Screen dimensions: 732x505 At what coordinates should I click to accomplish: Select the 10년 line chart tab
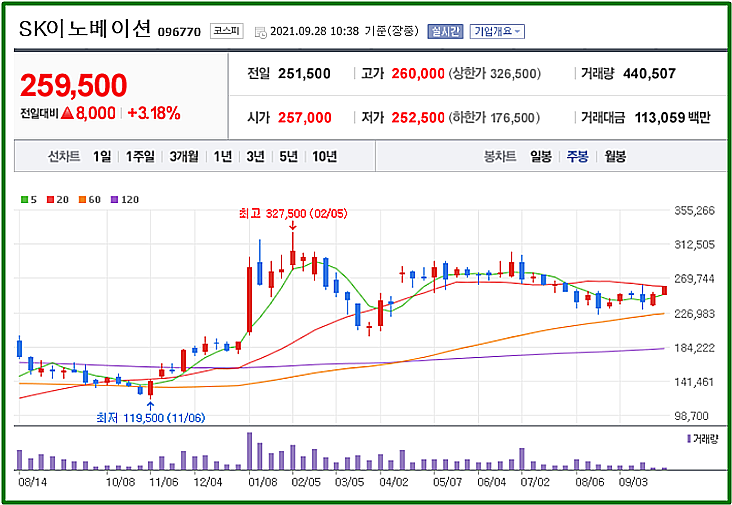tap(324, 156)
